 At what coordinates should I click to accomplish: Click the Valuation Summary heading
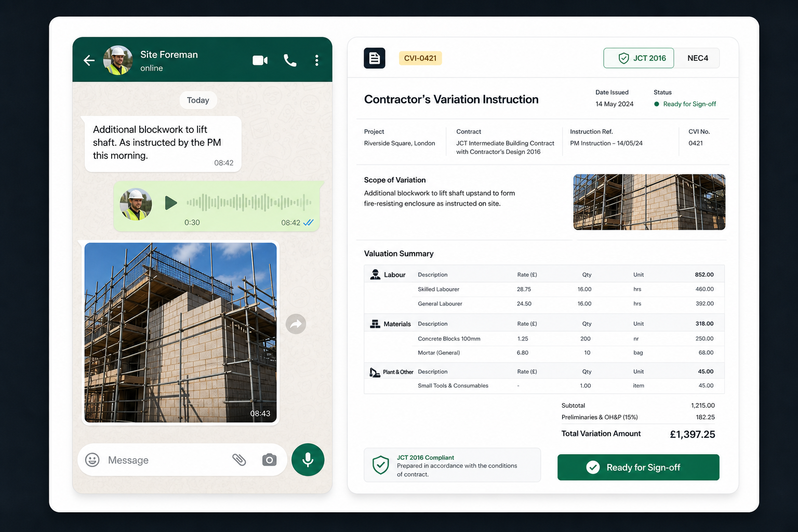(398, 254)
